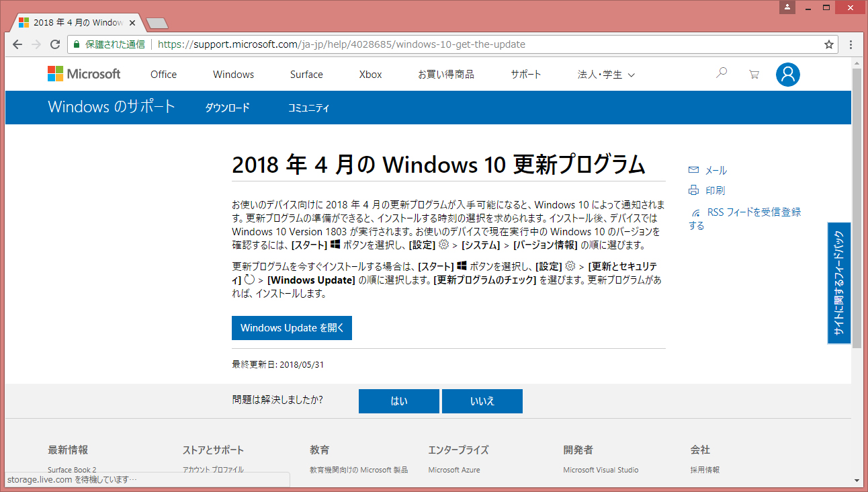868x492 pixels.
Task: Click the ストアとサポート footer heading
Action: [x=213, y=450]
